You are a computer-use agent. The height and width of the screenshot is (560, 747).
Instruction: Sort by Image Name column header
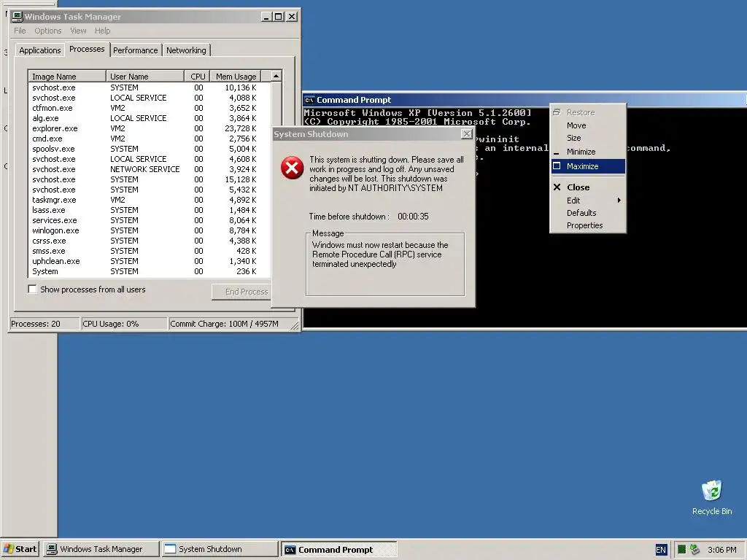(67, 76)
